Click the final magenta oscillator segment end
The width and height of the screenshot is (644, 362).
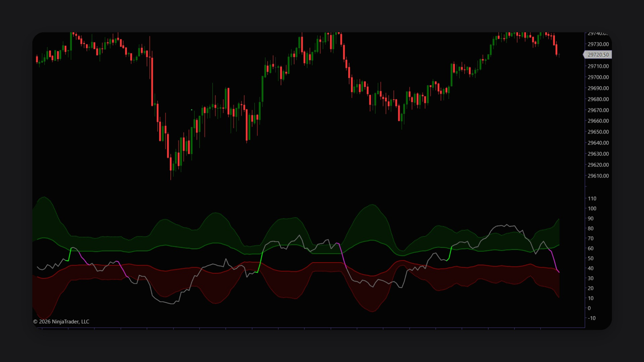click(x=559, y=272)
